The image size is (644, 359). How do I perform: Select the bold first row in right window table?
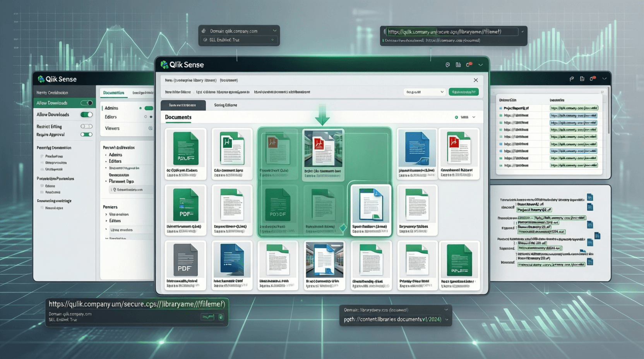[x=549, y=108]
